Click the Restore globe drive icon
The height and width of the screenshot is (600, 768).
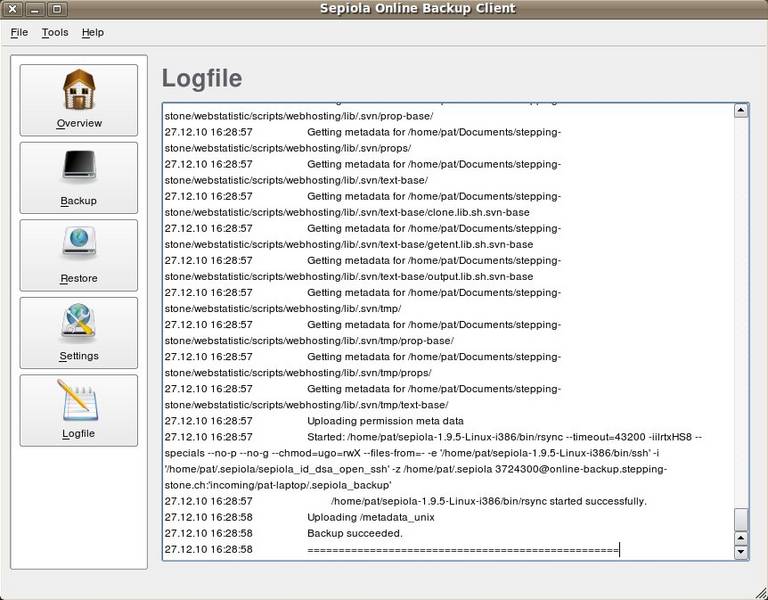point(79,242)
